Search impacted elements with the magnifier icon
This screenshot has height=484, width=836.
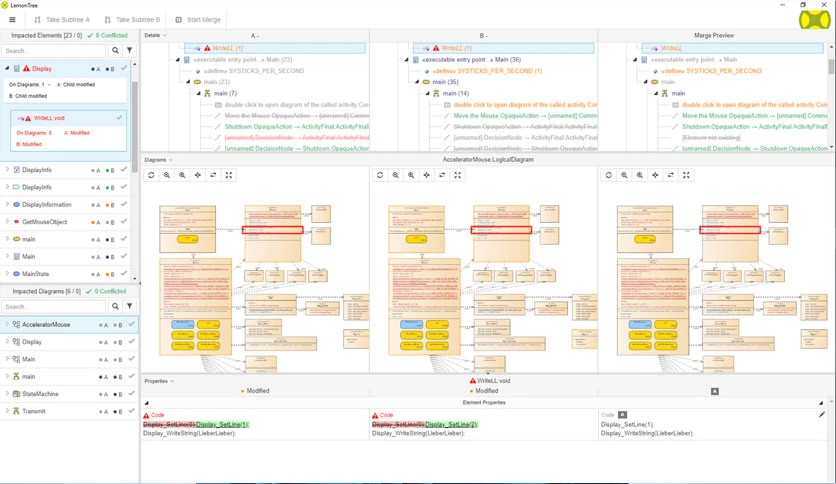click(x=115, y=51)
